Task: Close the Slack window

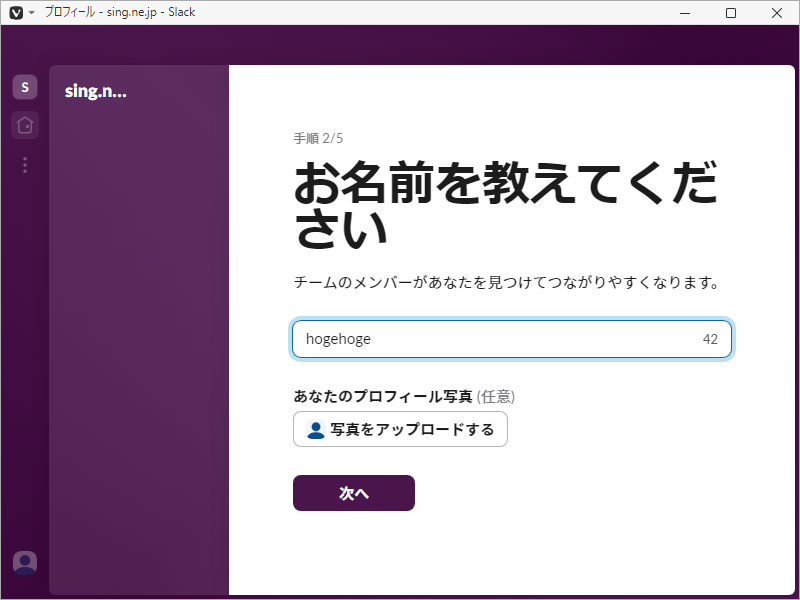Action: click(x=777, y=13)
